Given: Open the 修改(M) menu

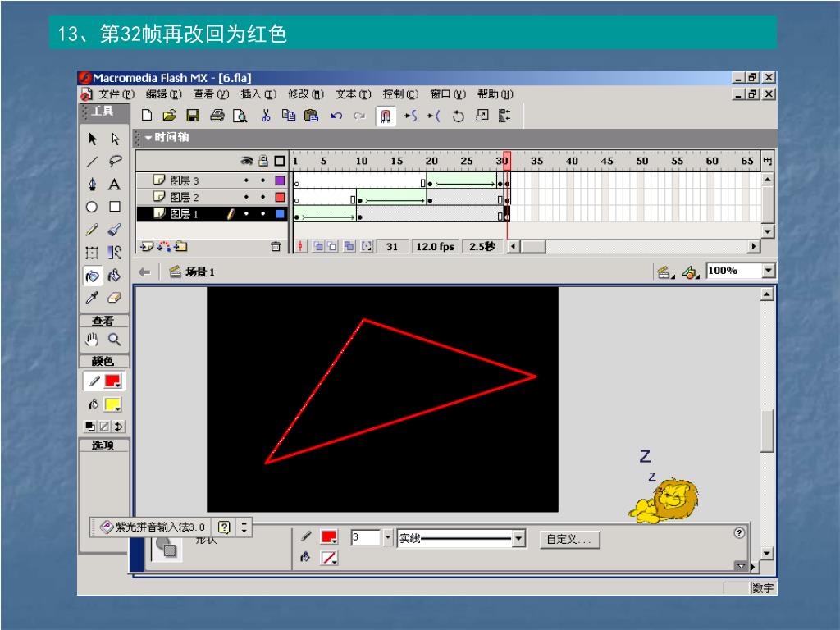Looking at the screenshot, I should coord(306,94).
